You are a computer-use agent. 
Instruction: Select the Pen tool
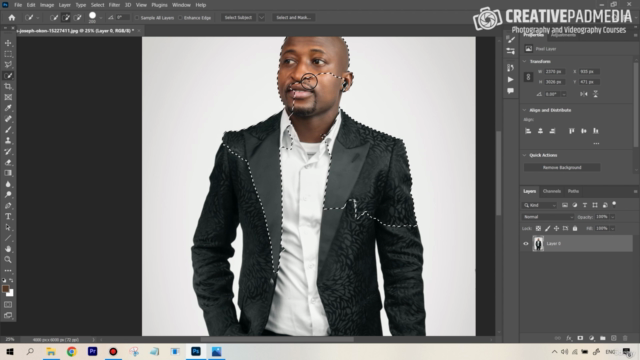(8, 205)
